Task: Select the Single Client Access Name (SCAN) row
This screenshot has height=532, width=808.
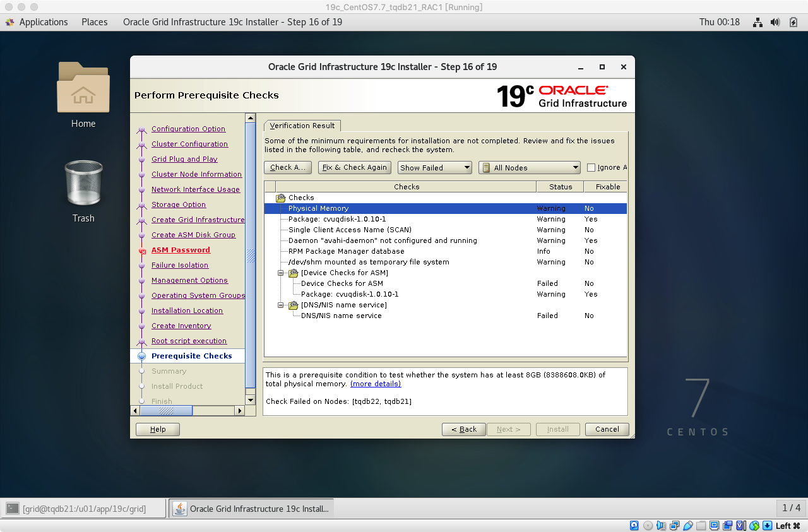Action: [x=445, y=230]
